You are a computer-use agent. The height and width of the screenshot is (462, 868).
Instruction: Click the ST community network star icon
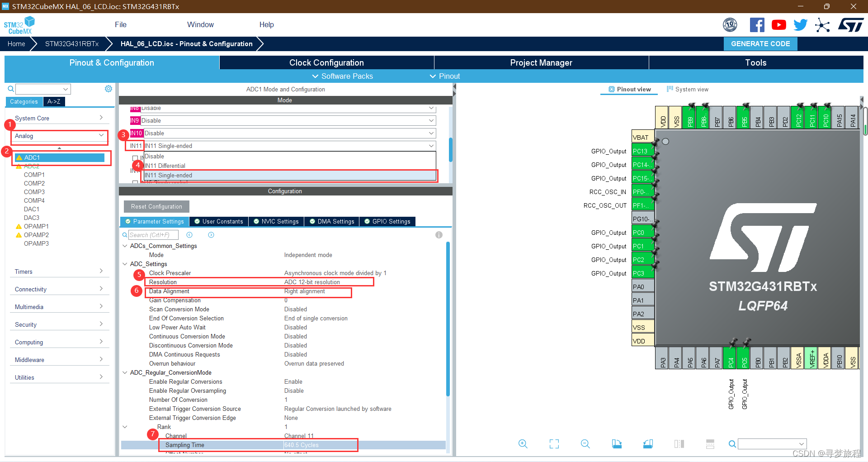point(822,25)
